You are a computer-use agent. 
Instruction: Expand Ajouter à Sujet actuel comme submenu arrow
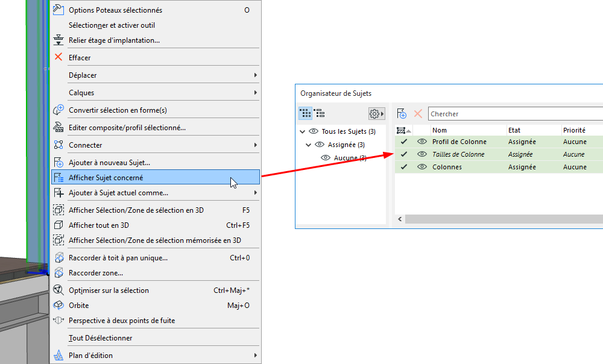(x=255, y=193)
